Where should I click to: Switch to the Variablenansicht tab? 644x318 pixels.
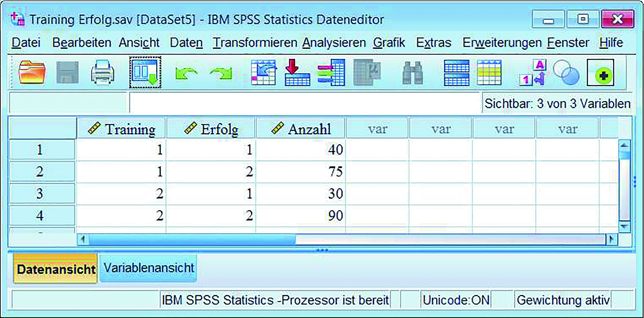click(148, 268)
